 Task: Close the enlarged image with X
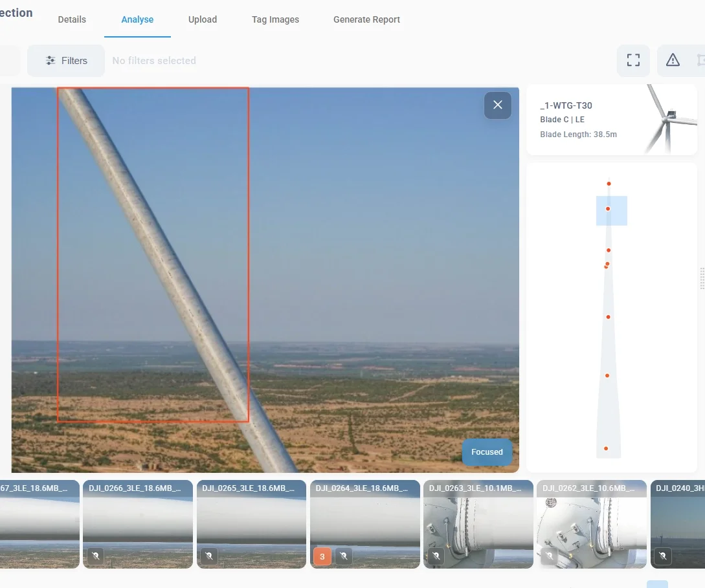pyautogui.click(x=498, y=105)
